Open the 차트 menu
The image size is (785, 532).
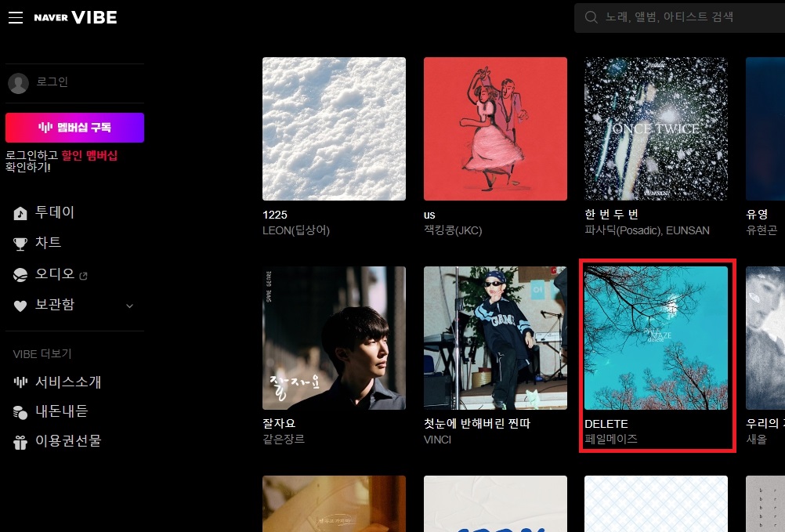pos(48,243)
